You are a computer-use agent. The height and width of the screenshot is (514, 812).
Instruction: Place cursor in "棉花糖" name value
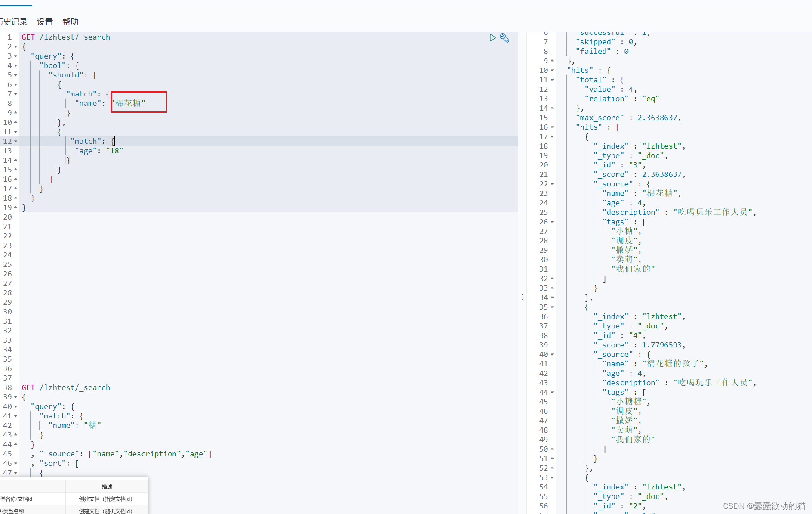pos(129,103)
